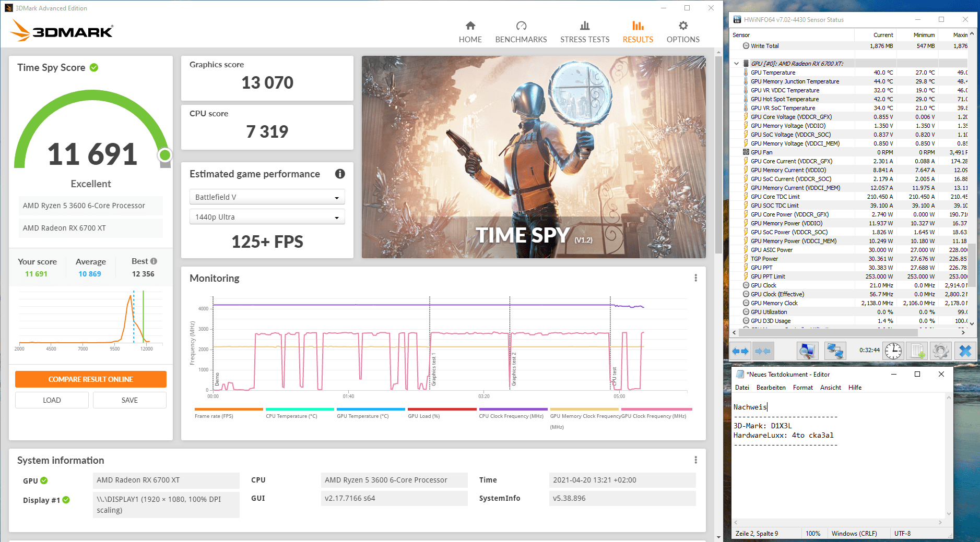
Task: Click the 3DMark logo
Action: 62,31
